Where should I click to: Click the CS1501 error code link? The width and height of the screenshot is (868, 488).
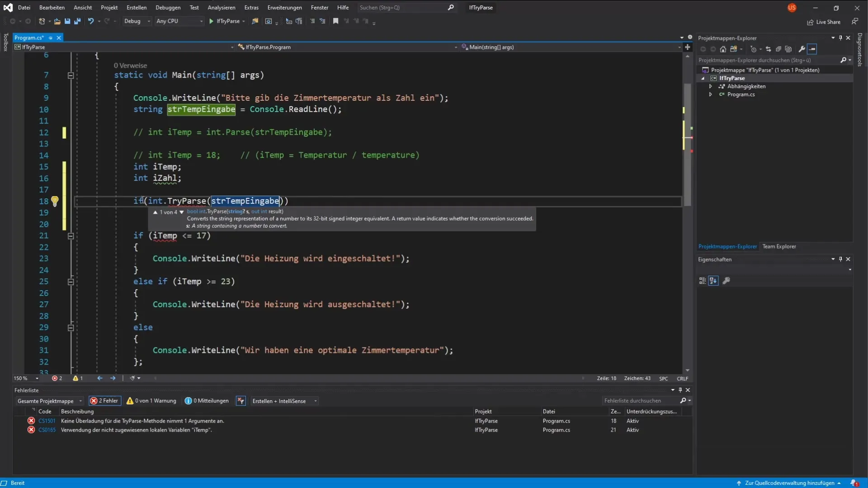click(x=47, y=421)
